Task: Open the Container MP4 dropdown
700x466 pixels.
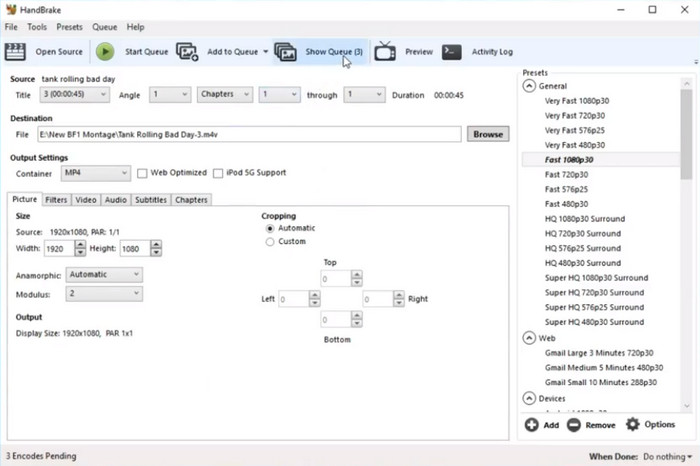Action: coord(96,173)
